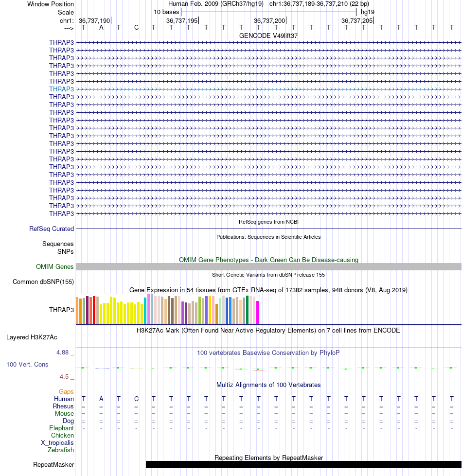The width and height of the screenshot is (462, 476).
Task: Open 'OMIM Gene Phenotypes' track title
Action: coord(268,260)
